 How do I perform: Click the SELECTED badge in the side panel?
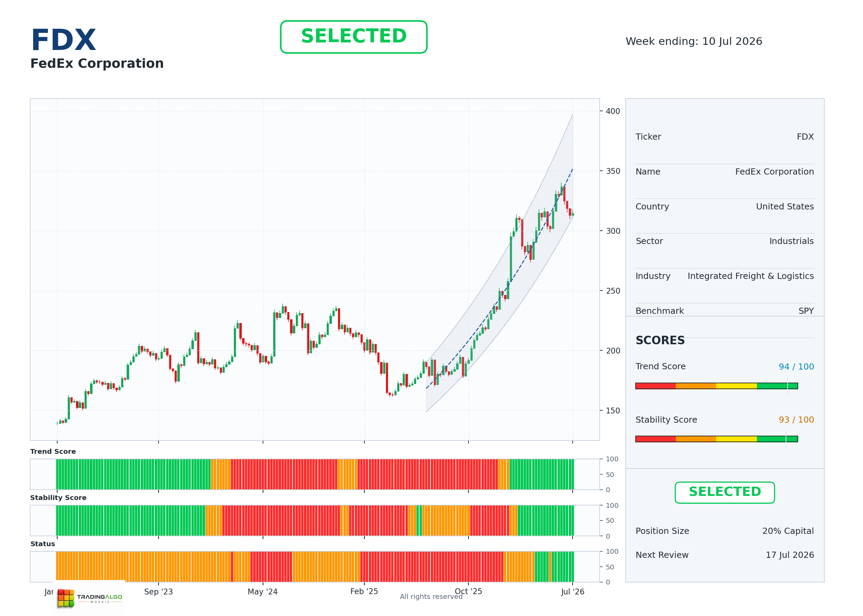[x=725, y=492]
